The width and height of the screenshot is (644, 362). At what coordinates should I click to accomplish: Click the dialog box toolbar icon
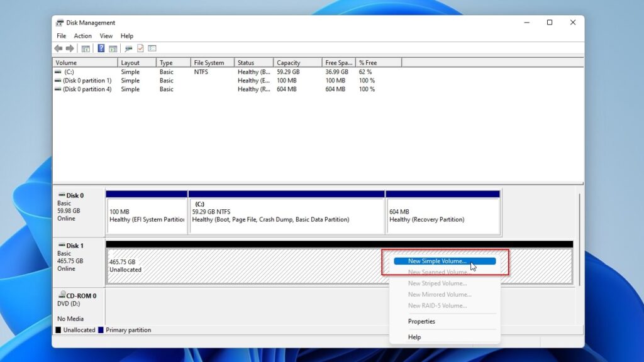(153, 48)
